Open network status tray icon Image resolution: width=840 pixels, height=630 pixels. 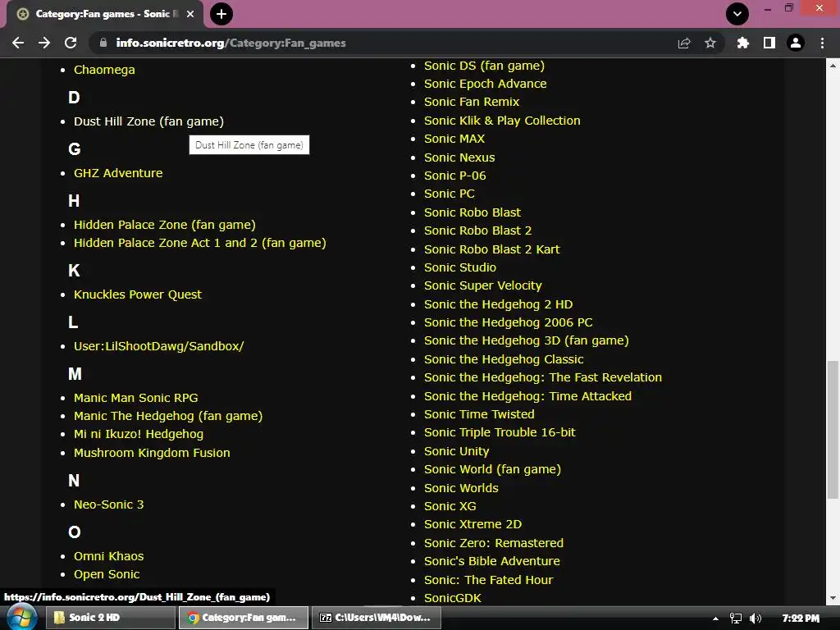736,619
